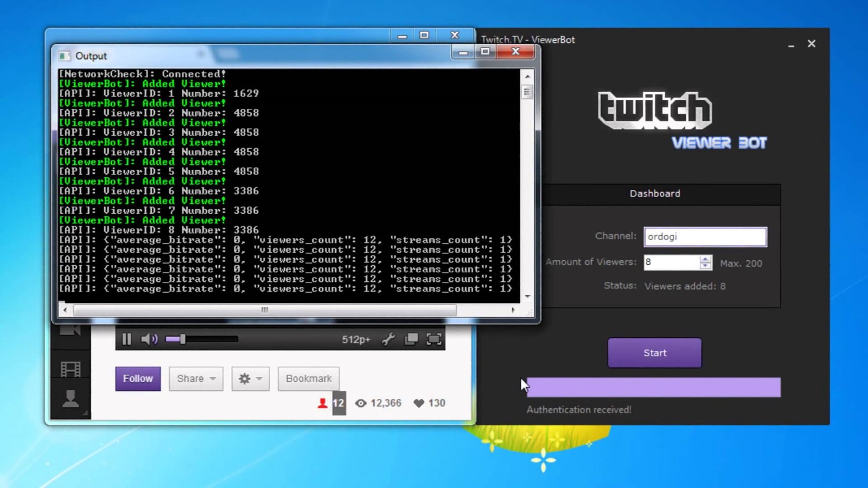
Task: Click the user profile icon in sidebar
Action: pos(71,399)
